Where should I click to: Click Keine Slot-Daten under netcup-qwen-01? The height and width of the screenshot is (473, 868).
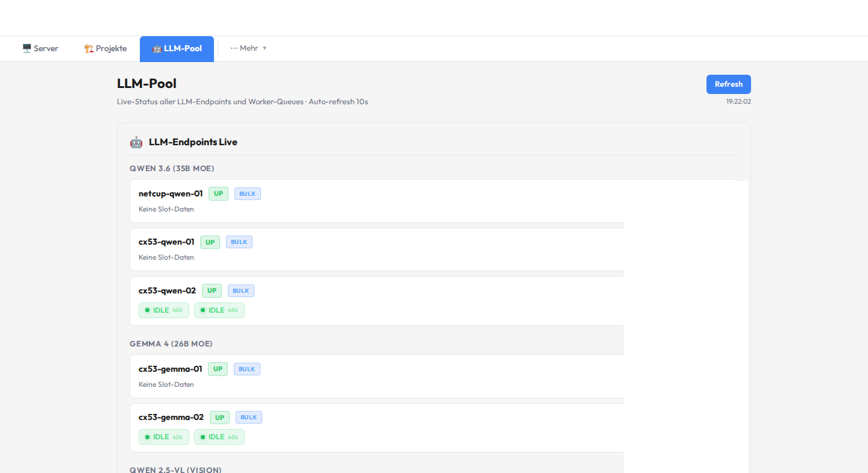(166, 209)
